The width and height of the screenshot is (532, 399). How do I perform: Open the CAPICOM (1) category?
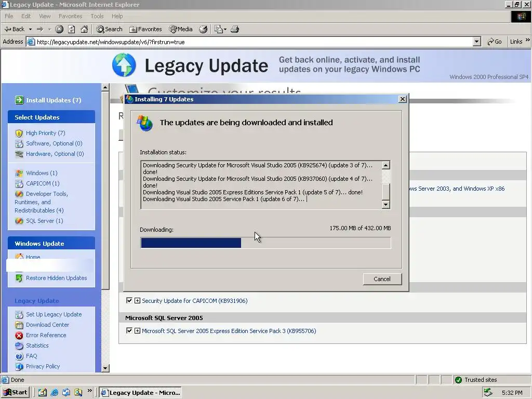coord(43,183)
